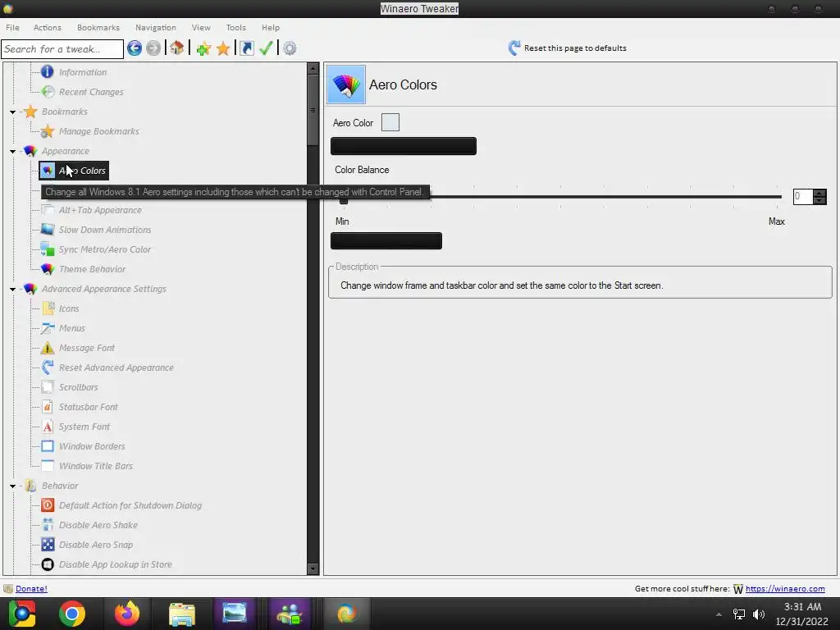Click the Sync Metro/Aero Color icon
Image resolution: width=840 pixels, height=630 pixels.
click(x=48, y=249)
